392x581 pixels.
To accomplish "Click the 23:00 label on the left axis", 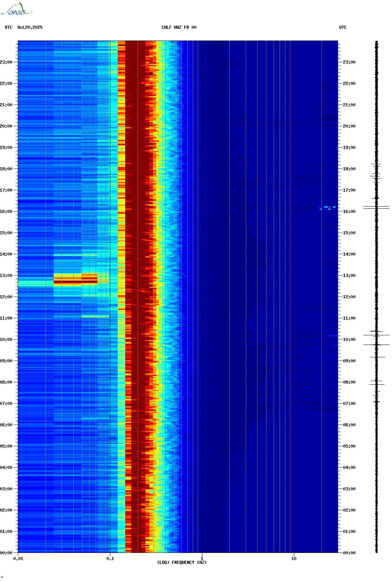I will (6, 62).
